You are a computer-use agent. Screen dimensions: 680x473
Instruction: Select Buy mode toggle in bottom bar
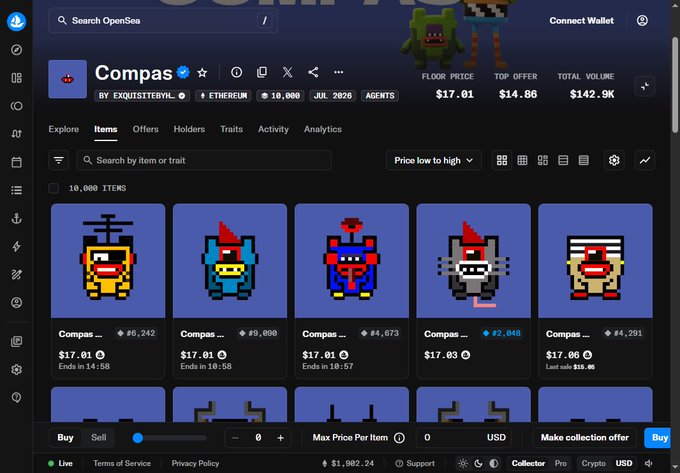(x=65, y=437)
